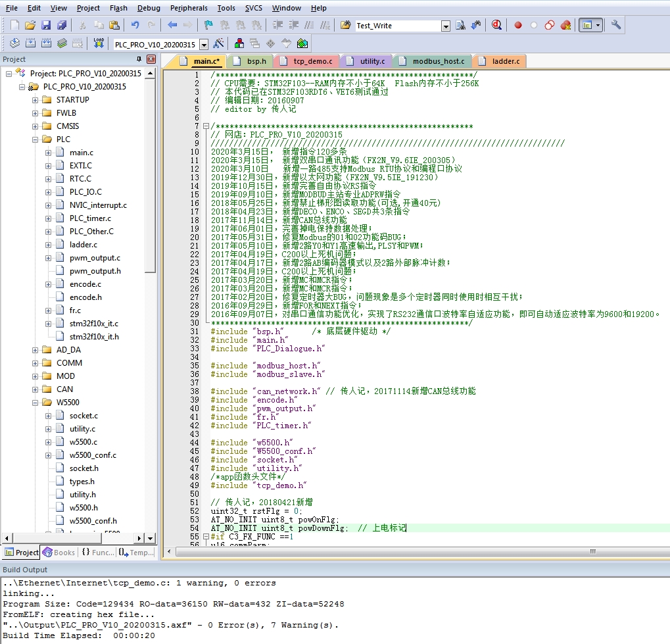The width and height of the screenshot is (670, 644).
Task: Open Options for Target with the wand icon
Action: [218, 43]
